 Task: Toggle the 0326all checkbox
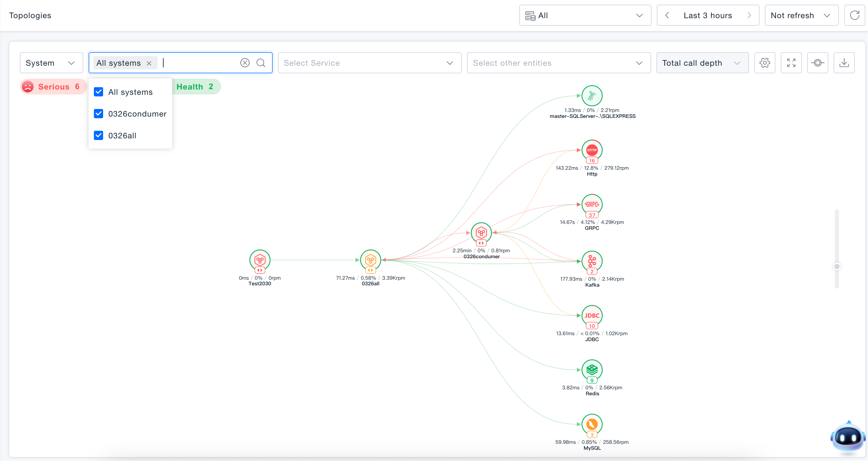[x=99, y=135]
